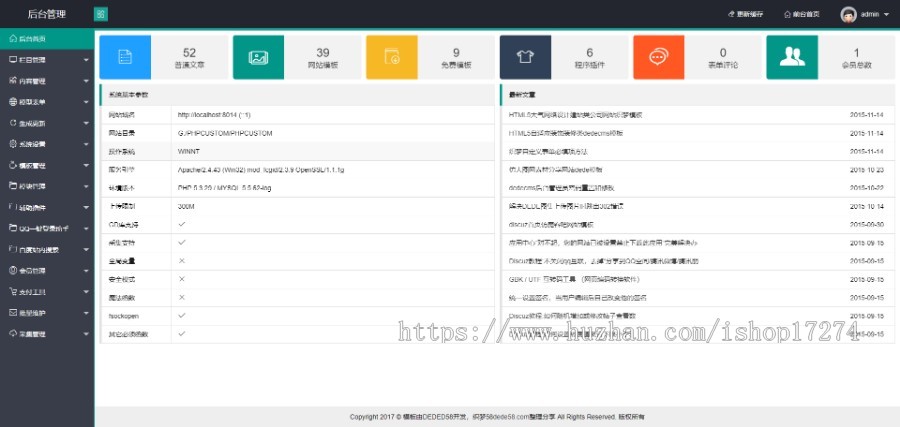
Task: Click the 系统设置 gear icon in sidebar
Action: (12, 144)
